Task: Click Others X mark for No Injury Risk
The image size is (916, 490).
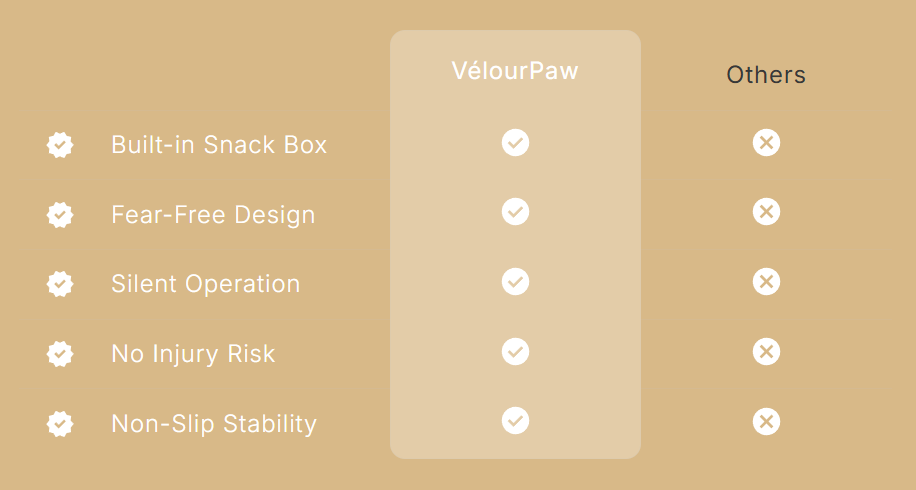Action: (x=766, y=352)
